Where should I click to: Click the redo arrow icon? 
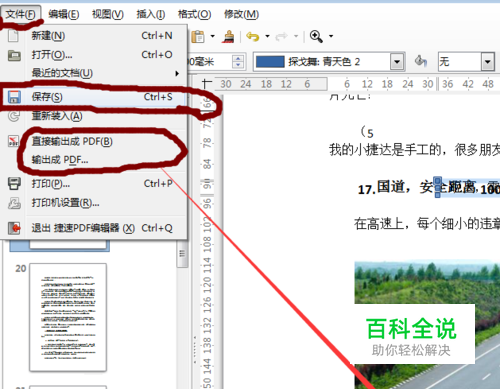pos(281,36)
